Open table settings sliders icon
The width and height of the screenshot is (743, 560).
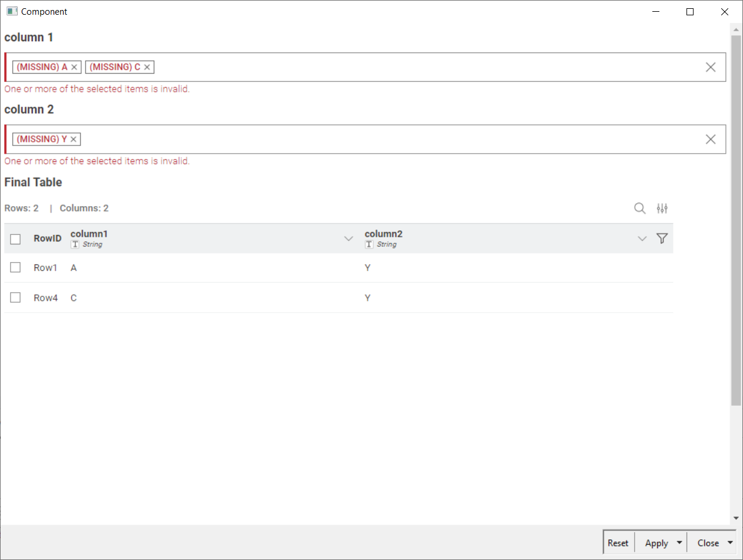coord(662,208)
